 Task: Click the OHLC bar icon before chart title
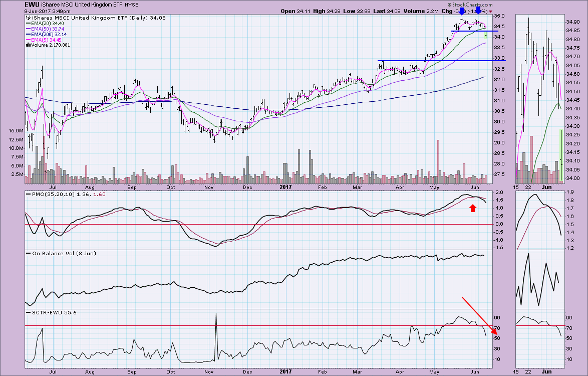(27, 18)
